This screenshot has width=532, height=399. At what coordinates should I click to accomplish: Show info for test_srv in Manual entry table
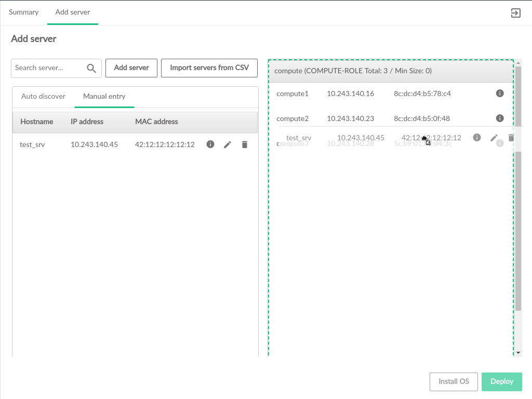pos(210,144)
